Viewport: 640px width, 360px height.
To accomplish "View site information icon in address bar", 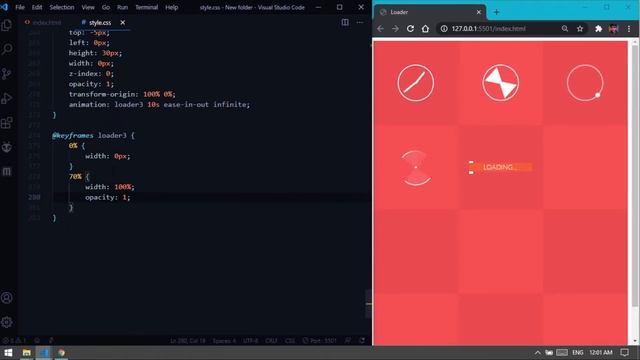I will 444,29.
